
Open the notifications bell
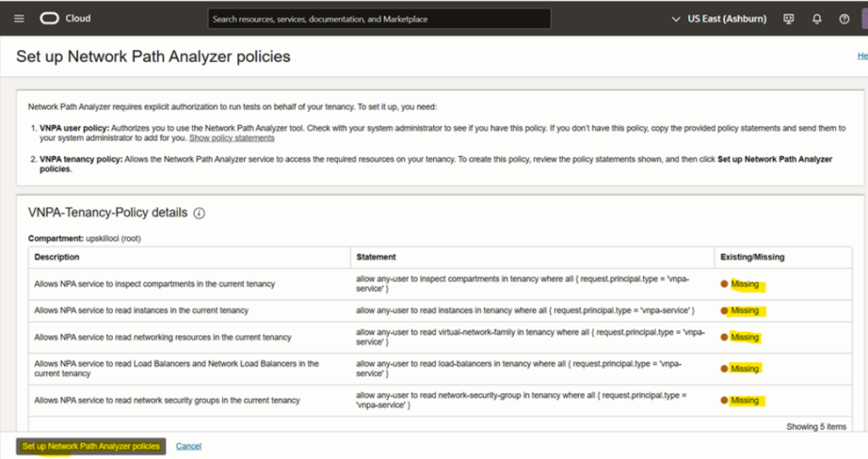817,19
